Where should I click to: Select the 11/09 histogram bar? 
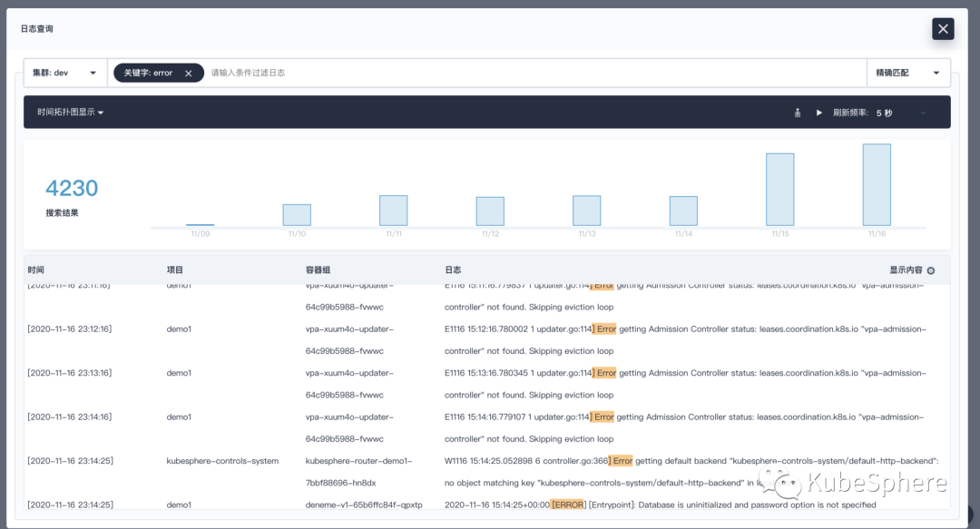click(200, 224)
